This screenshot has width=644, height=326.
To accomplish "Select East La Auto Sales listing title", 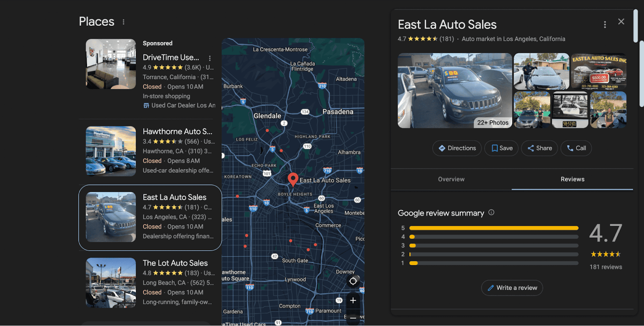I will 175,197.
